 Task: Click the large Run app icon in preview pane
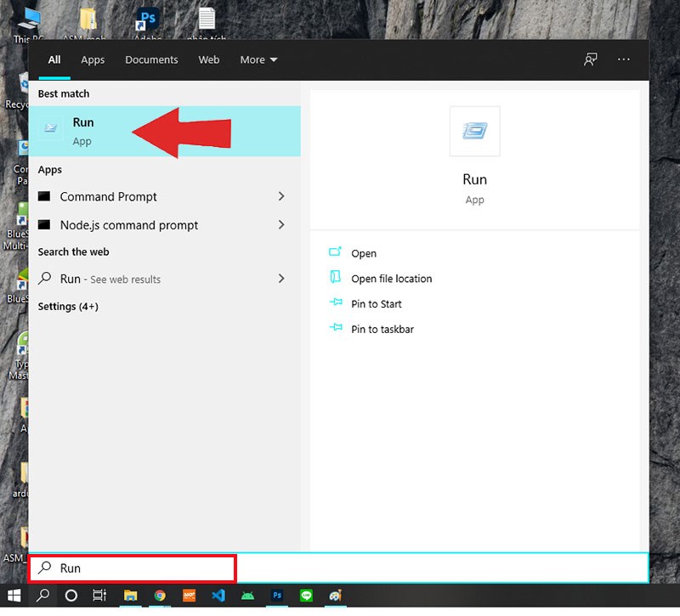[475, 131]
